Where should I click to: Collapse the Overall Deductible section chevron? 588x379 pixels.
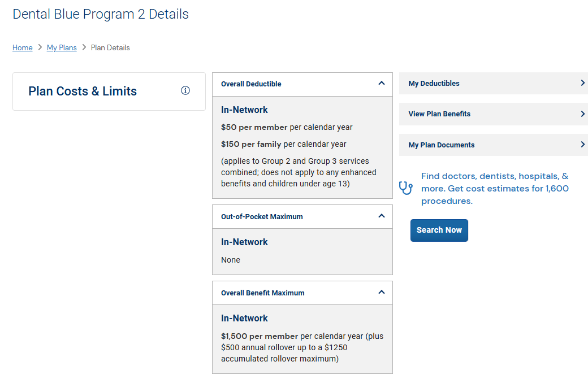click(382, 83)
